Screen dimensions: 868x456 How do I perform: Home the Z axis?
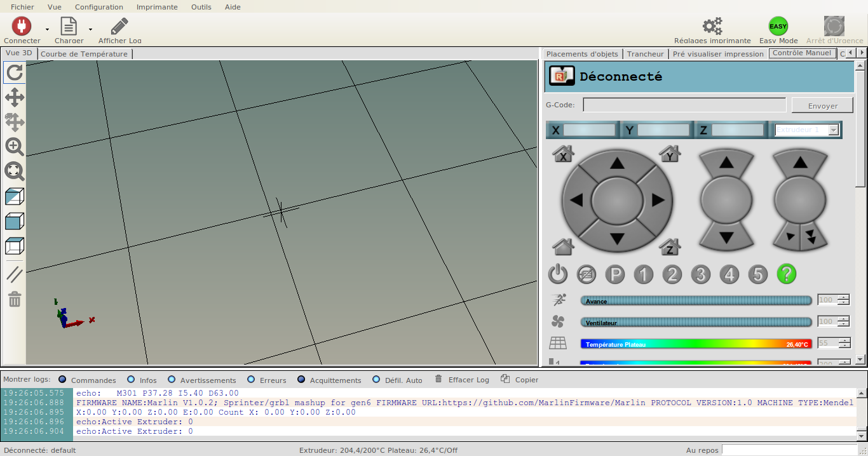coord(669,247)
